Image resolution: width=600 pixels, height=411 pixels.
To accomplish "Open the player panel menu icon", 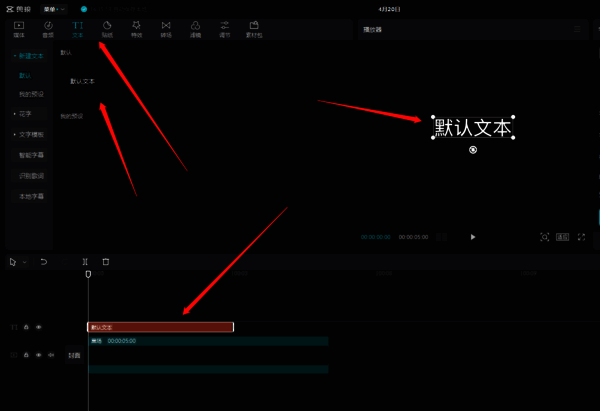I will 577,29.
